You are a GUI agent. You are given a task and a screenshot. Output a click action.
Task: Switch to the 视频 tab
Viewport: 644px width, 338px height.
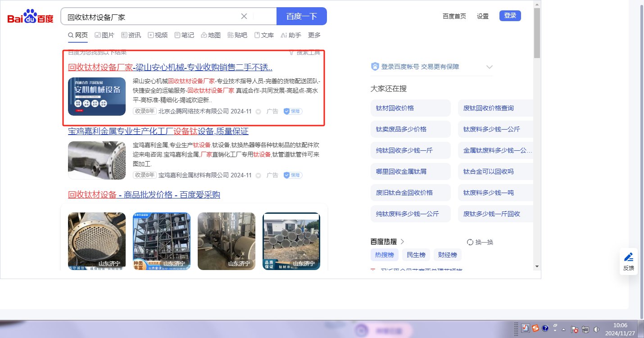pyautogui.click(x=158, y=35)
